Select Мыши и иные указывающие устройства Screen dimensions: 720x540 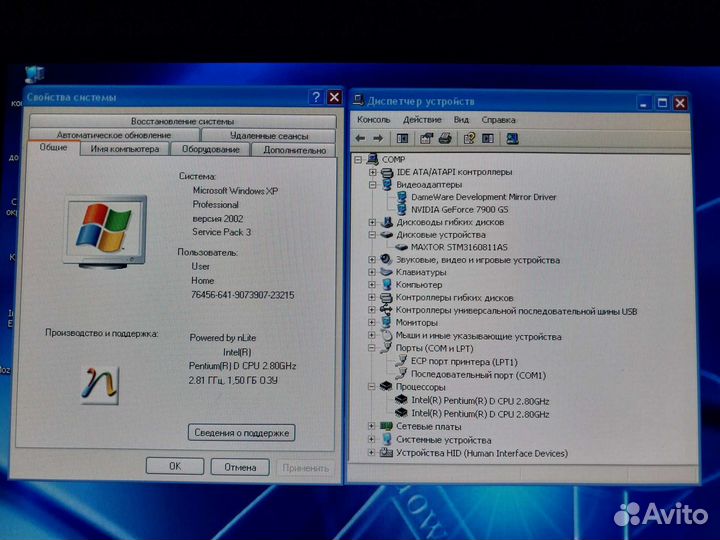pos(478,337)
